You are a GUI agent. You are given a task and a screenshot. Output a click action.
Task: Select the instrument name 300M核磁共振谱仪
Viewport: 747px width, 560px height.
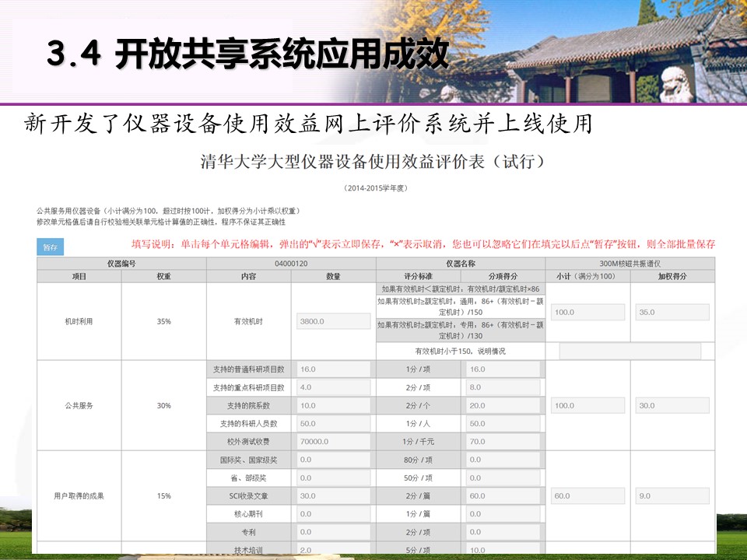pos(630,264)
